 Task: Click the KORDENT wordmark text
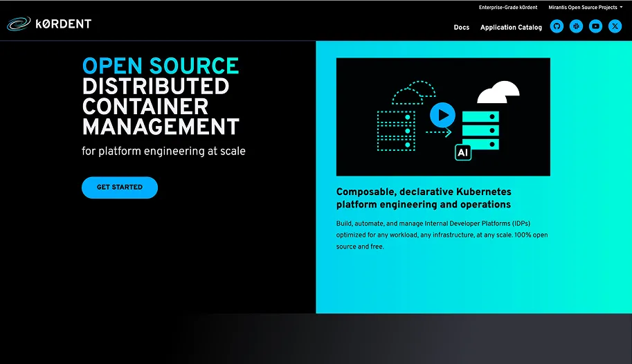(63, 24)
